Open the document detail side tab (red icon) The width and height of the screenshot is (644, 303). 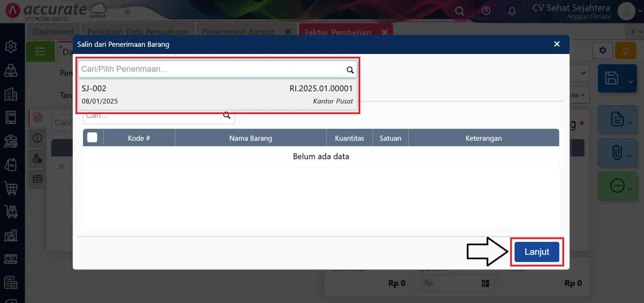coord(38,118)
